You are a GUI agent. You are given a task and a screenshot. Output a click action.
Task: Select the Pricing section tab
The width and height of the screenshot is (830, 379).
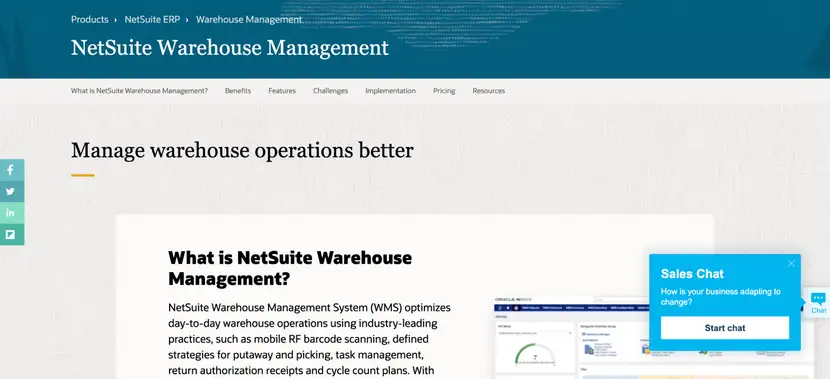pos(444,91)
